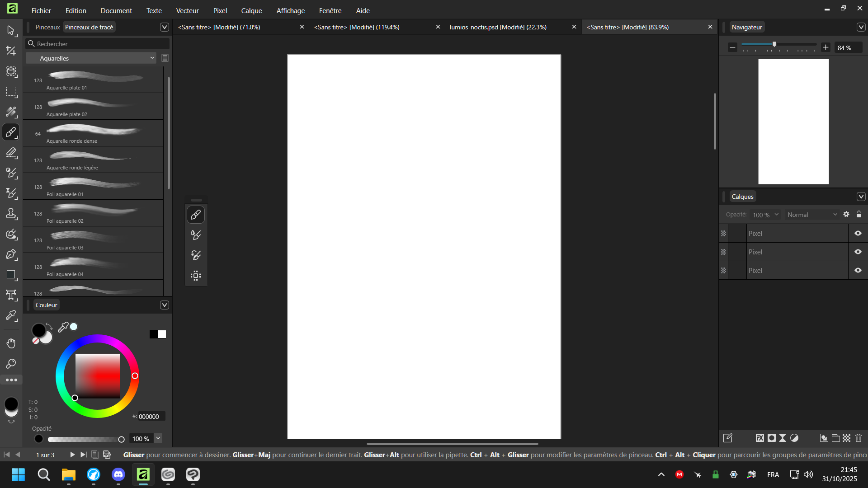Select the Text frame tool
Image resolution: width=868 pixels, height=488 pixels.
pos(11,295)
